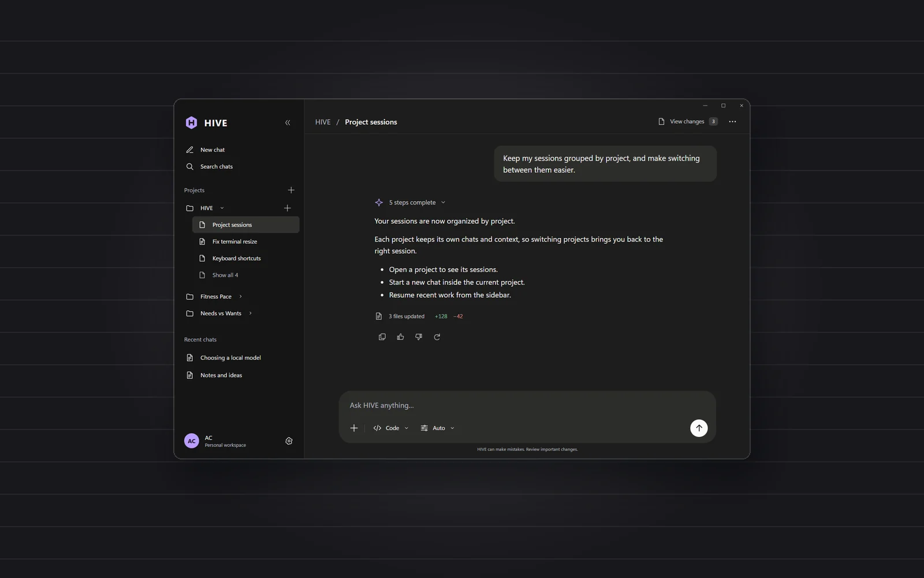Open the Auto model dropdown

coord(437,428)
